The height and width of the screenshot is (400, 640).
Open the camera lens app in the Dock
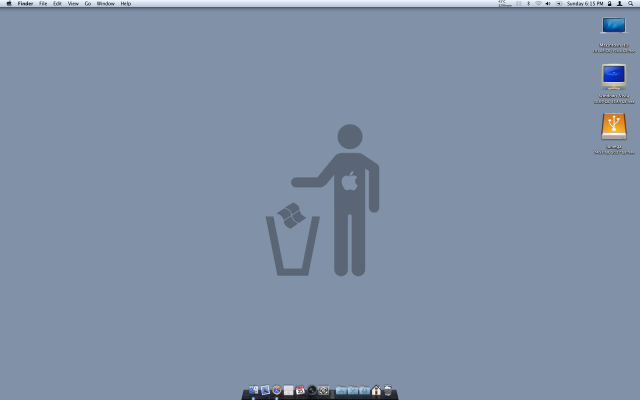coord(312,390)
